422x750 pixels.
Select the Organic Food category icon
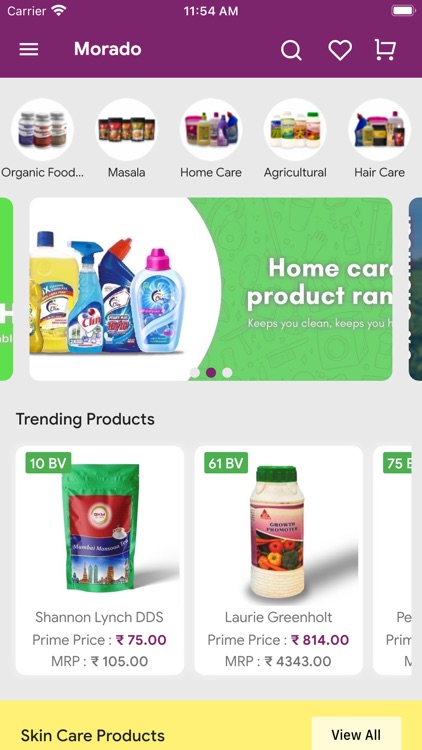pos(42,129)
